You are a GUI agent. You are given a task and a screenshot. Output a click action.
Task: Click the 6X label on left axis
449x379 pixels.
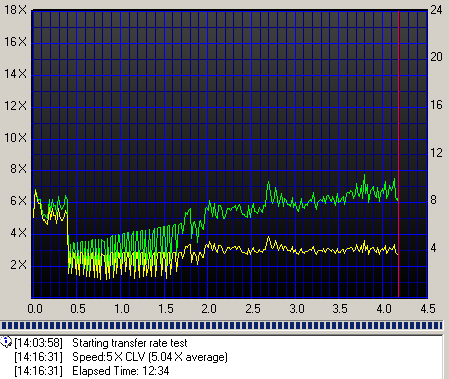coord(18,201)
